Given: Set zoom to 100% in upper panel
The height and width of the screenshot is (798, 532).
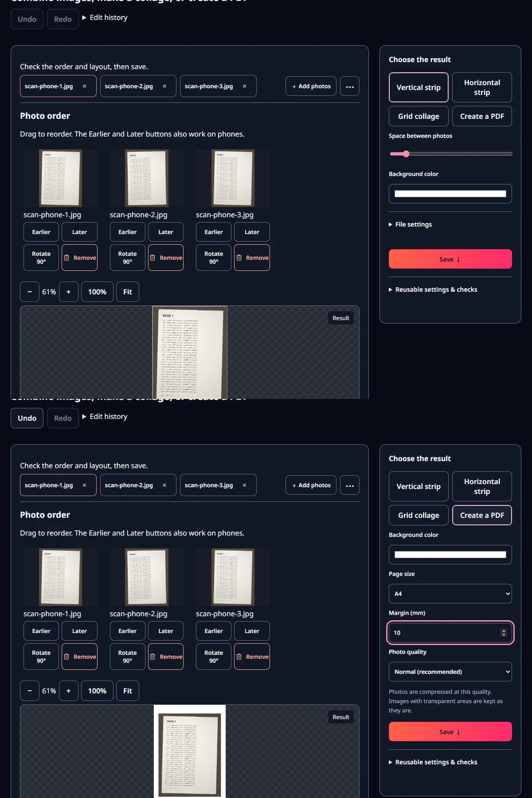Looking at the screenshot, I should pos(97,292).
